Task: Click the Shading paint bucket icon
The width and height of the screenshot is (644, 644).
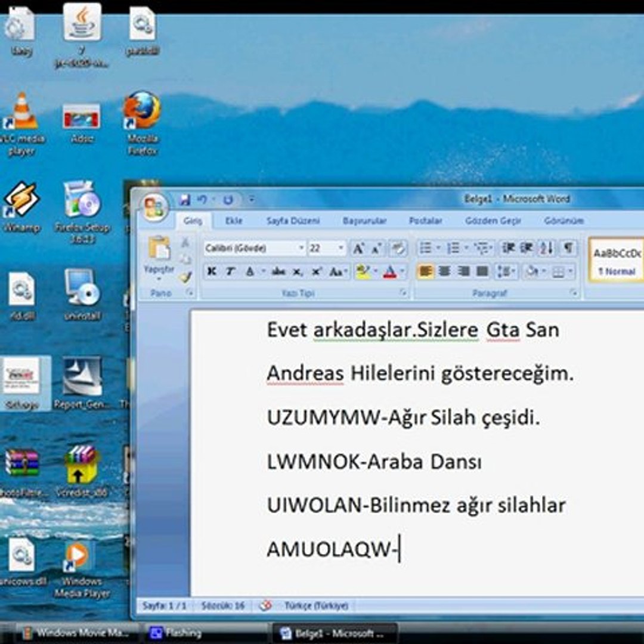Action: tap(531, 271)
